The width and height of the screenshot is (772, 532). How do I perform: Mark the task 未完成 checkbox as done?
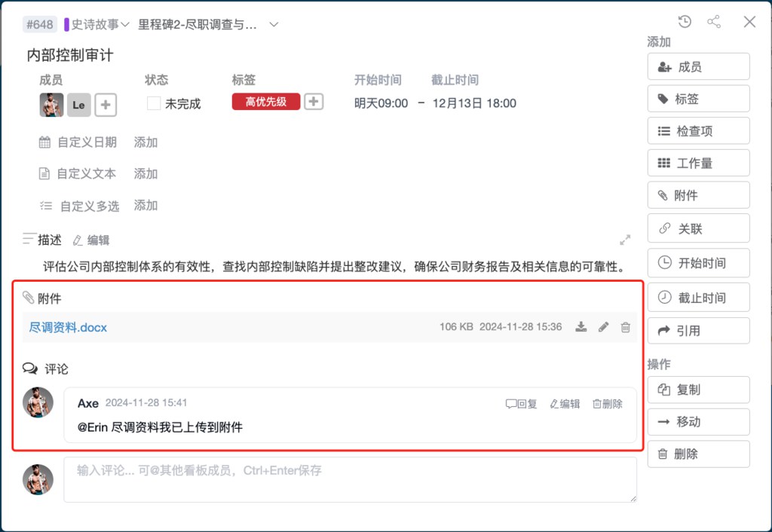tap(154, 104)
